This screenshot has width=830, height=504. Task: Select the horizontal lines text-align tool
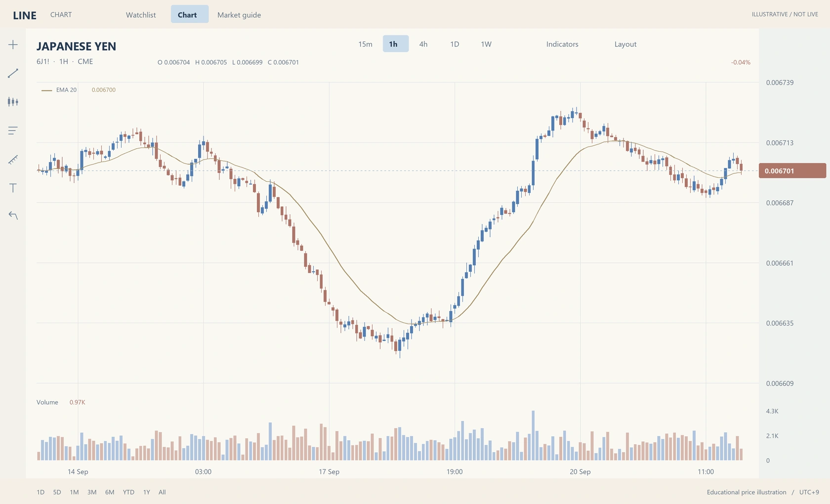13,130
